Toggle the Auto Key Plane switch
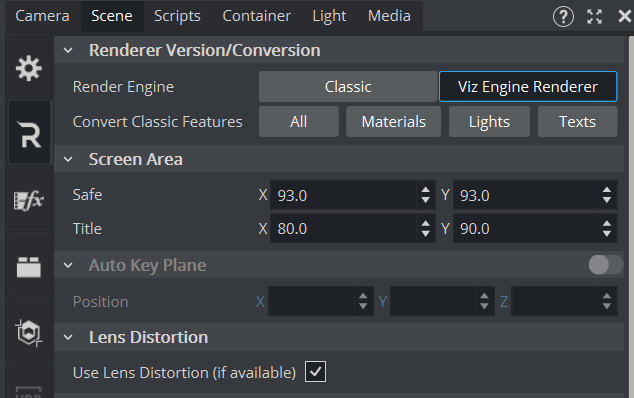This screenshot has width=634, height=398. [x=606, y=265]
